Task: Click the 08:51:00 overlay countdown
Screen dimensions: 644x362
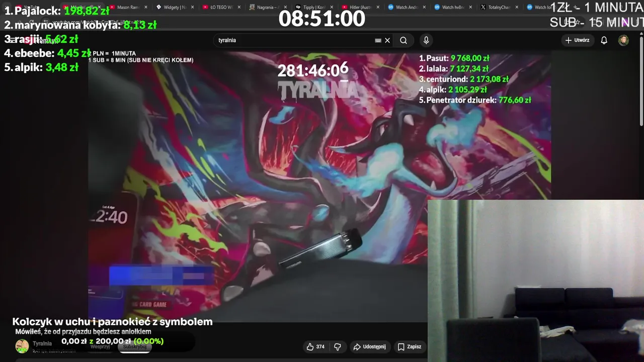Action: pos(322,19)
